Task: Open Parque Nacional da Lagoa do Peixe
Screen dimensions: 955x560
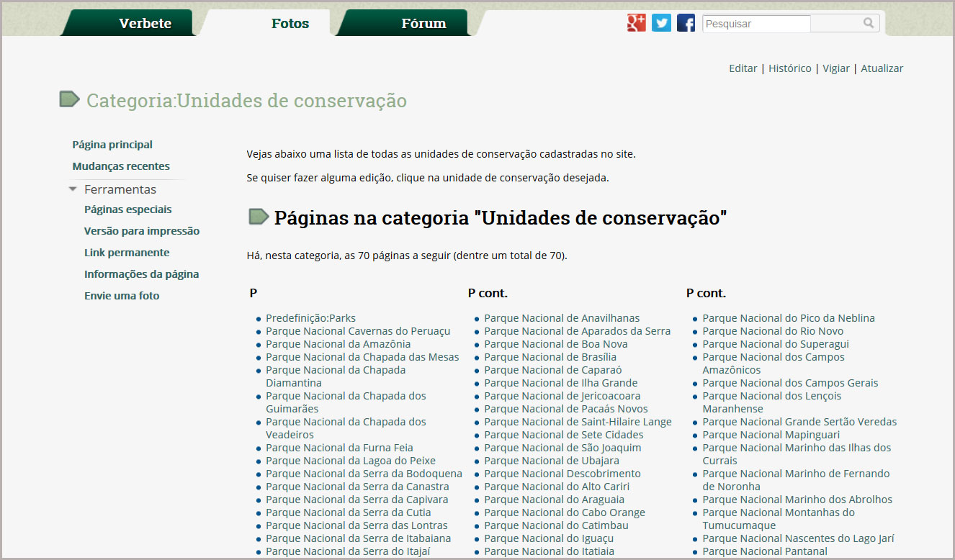Action: click(x=351, y=461)
